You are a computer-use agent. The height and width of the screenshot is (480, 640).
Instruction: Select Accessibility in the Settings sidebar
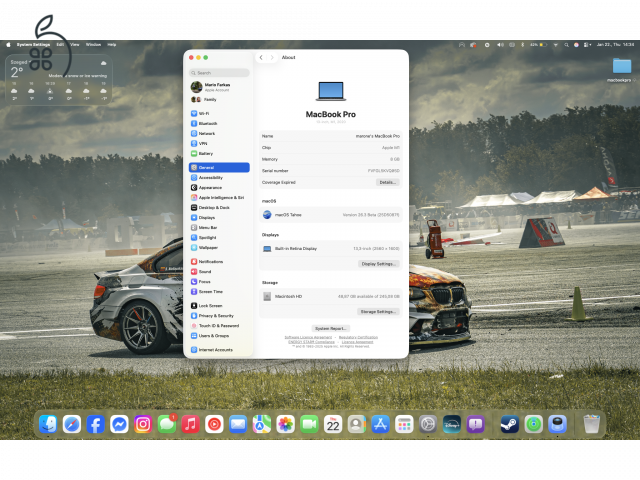pos(219,178)
